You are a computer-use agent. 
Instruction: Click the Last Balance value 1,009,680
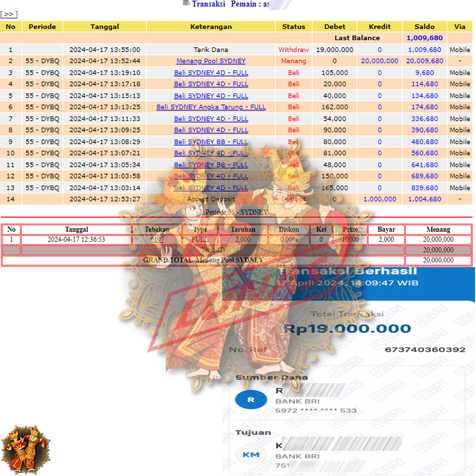pos(424,38)
